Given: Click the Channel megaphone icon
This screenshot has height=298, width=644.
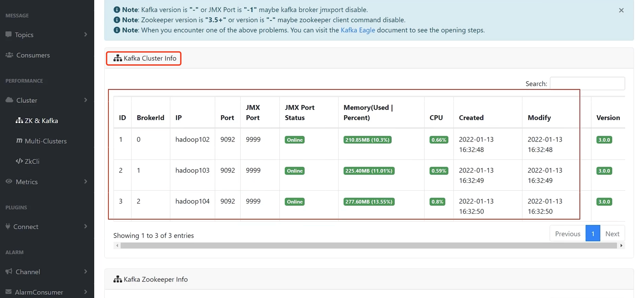Looking at the screenshot, I should point(9,271).
